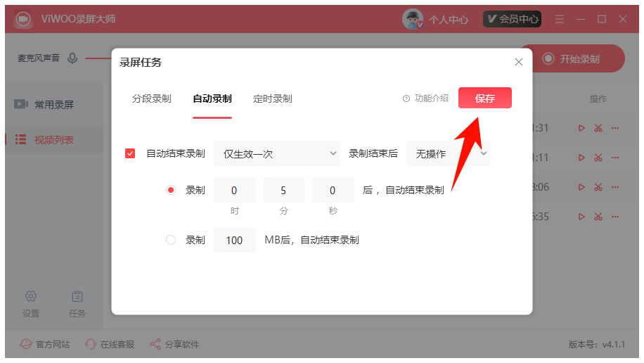Trim the video in the 5:35 row
The width and height of the screenshot is (644, 363).
[x=598, y=217]
